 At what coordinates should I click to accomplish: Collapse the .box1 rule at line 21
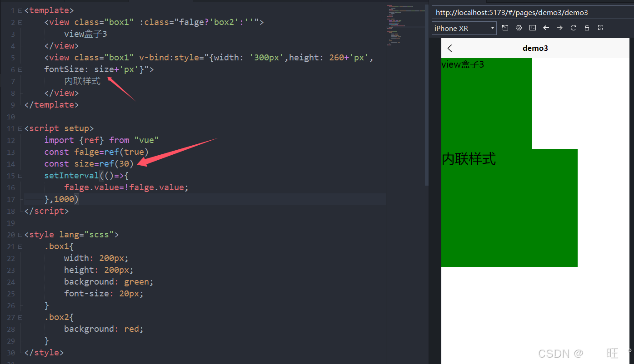(x=20, y=246)
